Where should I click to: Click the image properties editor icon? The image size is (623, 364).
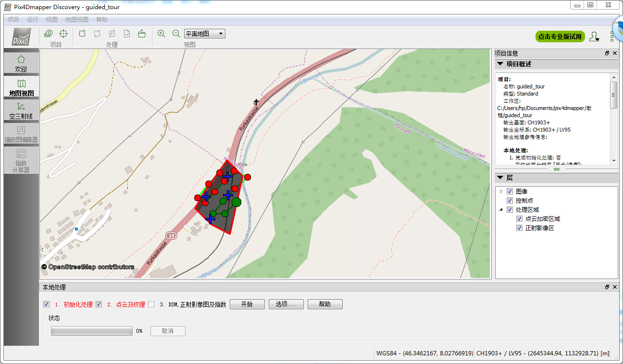[x=48, y=34]
